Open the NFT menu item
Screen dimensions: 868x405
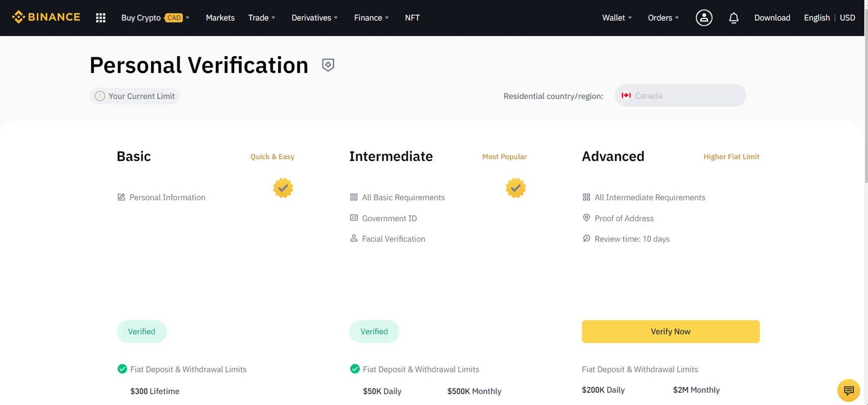point(412,18)
